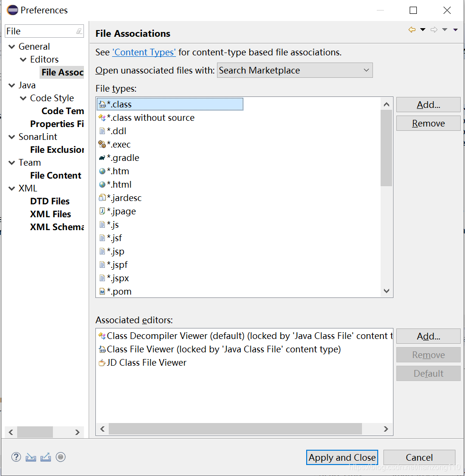
Task: Click the Apply and Close button
Action: [x=342, y=457]
